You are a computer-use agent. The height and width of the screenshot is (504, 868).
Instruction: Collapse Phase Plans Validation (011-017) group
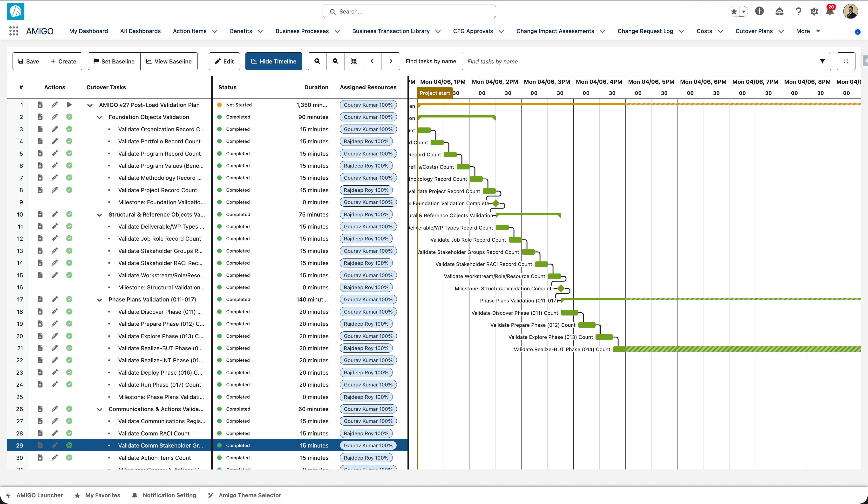pos(100,300)
